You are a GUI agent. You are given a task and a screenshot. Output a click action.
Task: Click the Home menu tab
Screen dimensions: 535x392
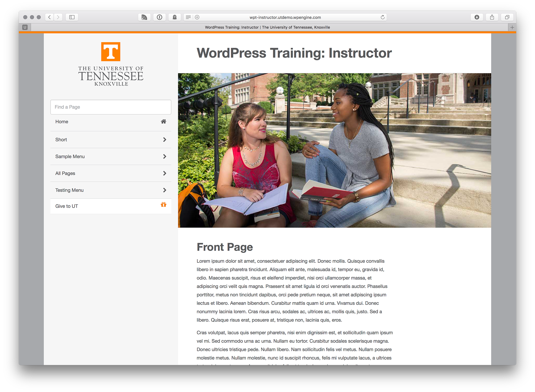click(x=110, y=122)
